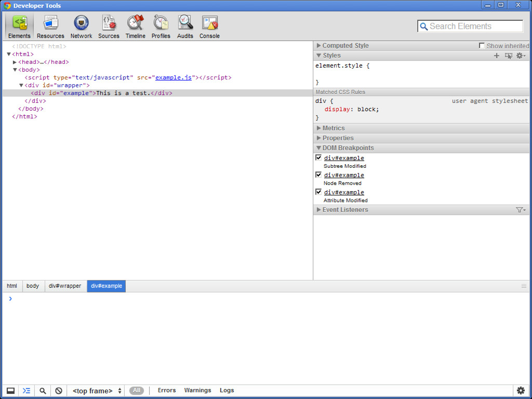Select the html breadcrumb
This screenshot has width=532, height=399.
[x=12, y=286]
